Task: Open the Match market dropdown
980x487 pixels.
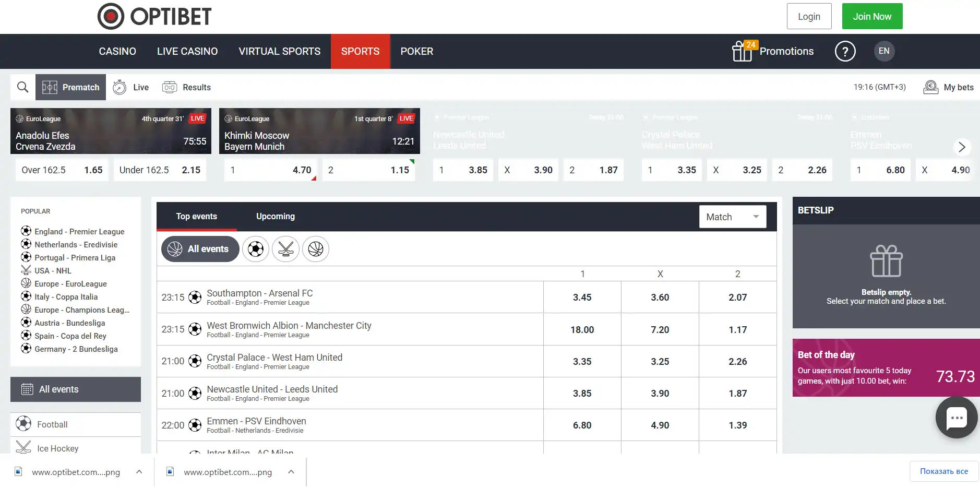Action: pyautogui.click(x=732, y=217)
